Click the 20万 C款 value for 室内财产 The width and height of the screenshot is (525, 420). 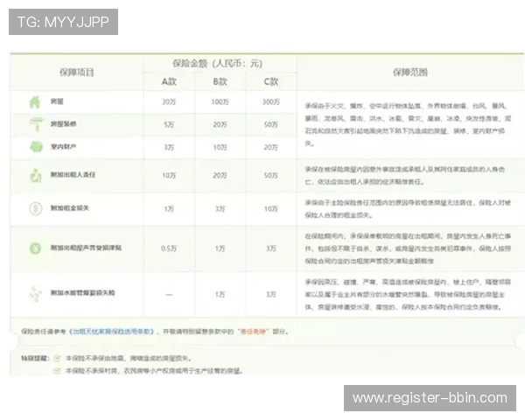pyautogui.click(x=271, y=147)
